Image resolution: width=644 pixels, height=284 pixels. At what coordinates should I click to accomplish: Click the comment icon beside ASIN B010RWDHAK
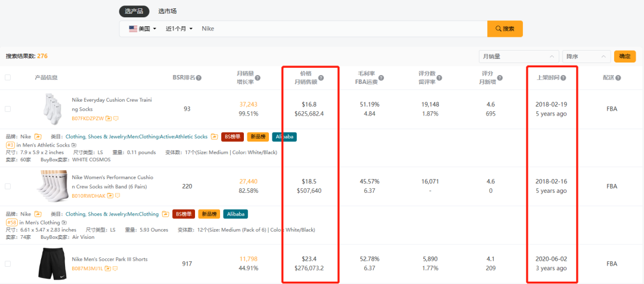click(117, 196)
